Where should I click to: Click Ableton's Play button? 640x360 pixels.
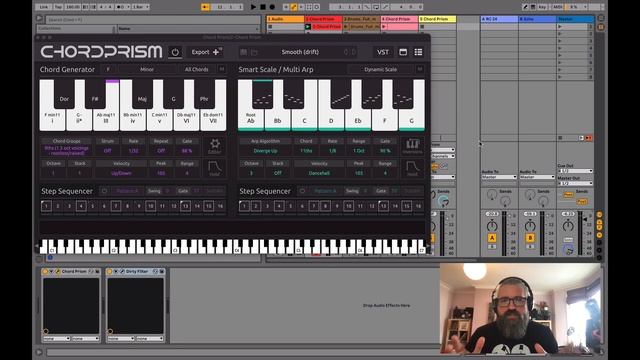pos(253,7)
